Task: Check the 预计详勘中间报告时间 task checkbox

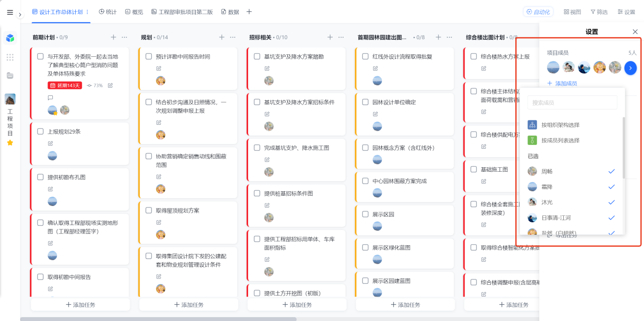Action: pos(149,56)
